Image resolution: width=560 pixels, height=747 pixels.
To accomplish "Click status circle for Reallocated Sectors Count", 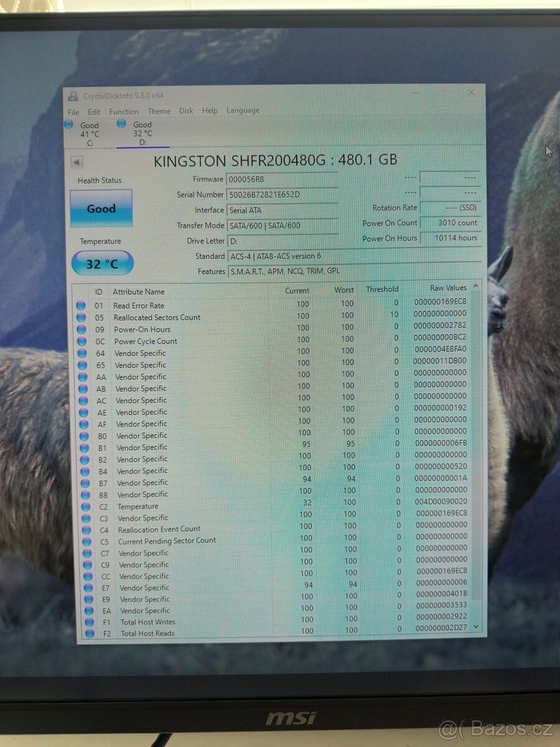I will pyautogui.click(x=81, y=317).
